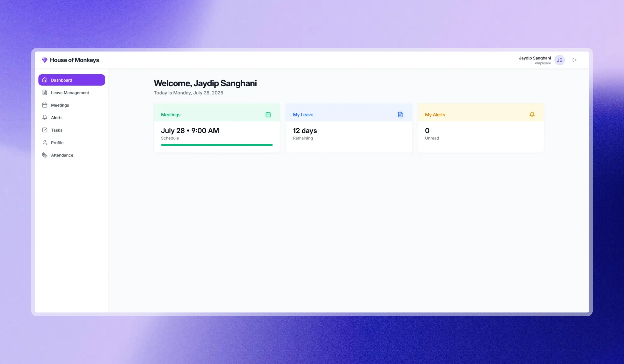Screen dimensions: 624x364
Task: Open the Meetings sidebar menu item
Action: (x=60, y=105)
